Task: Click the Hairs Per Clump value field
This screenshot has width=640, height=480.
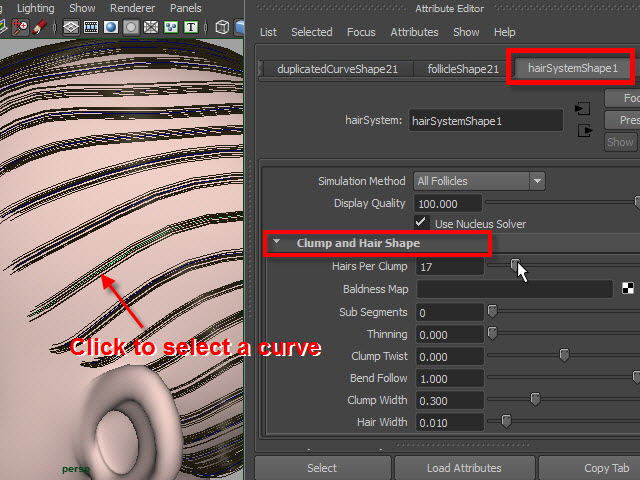Action: 449,267
